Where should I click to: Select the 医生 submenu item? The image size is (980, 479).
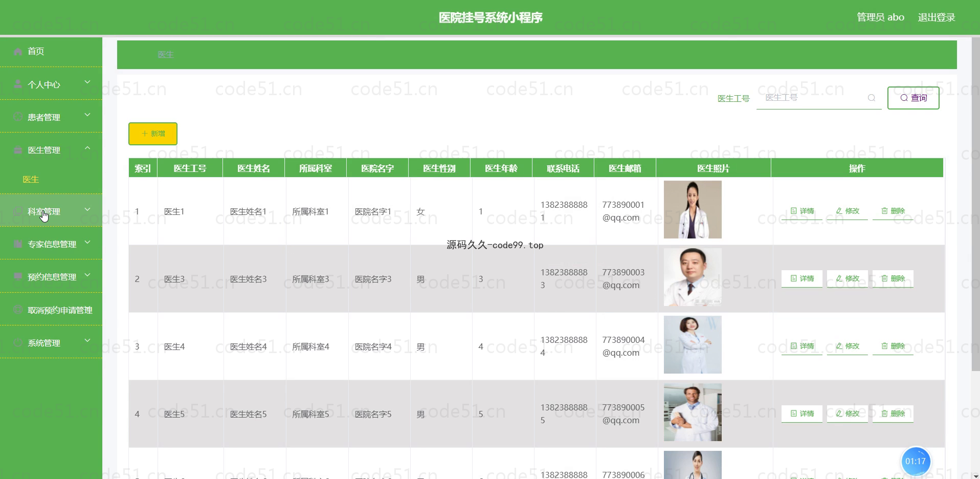coord(31,179)
